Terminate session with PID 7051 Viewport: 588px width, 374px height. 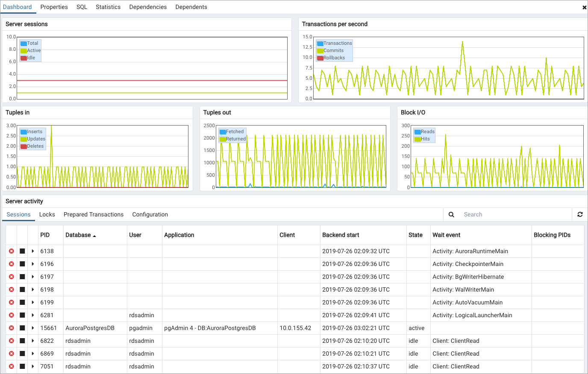tap(12, 366)
